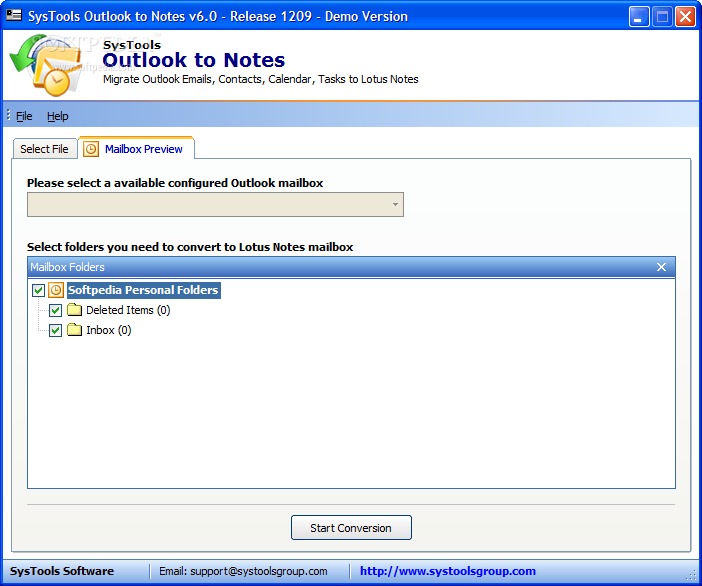Click the Outlook to Notes logo icon

click(x=46, y=65)
